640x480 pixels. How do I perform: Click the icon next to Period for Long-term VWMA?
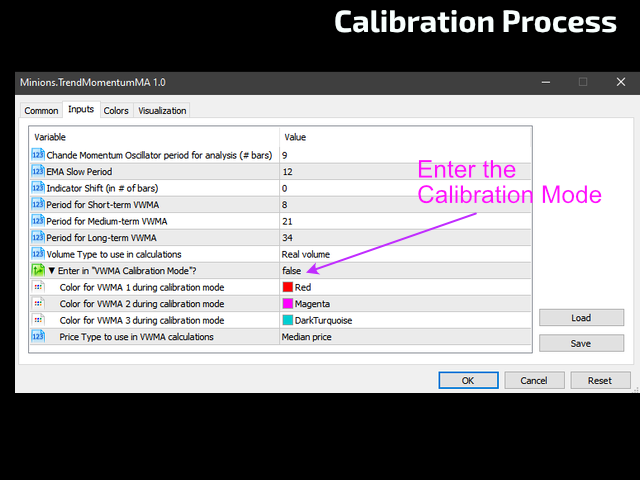[x=38, y=238]
